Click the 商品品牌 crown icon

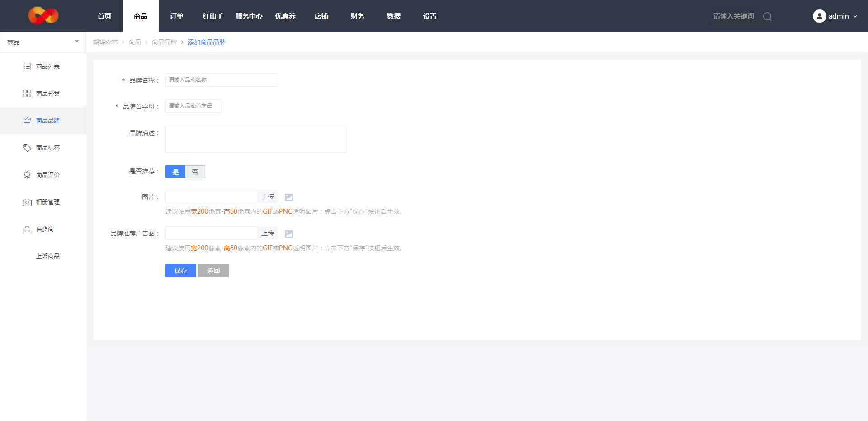pos(27,121)
